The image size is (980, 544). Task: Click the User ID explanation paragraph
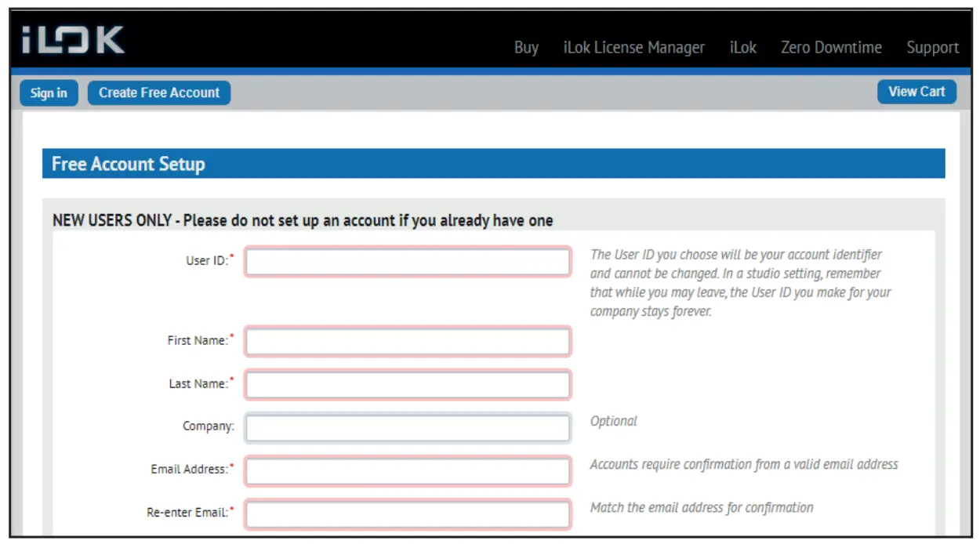pyautogui.click(x=741, y=283)
